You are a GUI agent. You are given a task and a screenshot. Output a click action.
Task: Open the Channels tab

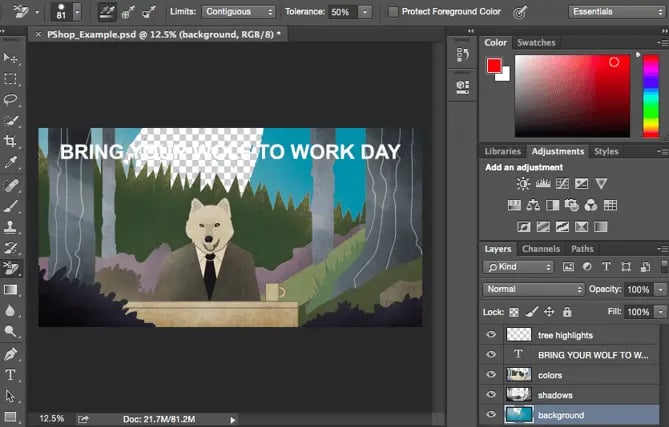coord(541,249)
